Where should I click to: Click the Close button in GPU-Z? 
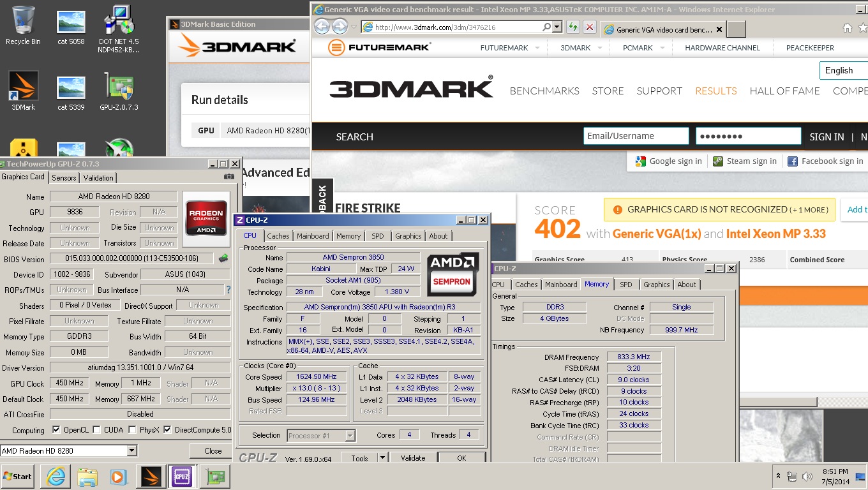(213, 450)
